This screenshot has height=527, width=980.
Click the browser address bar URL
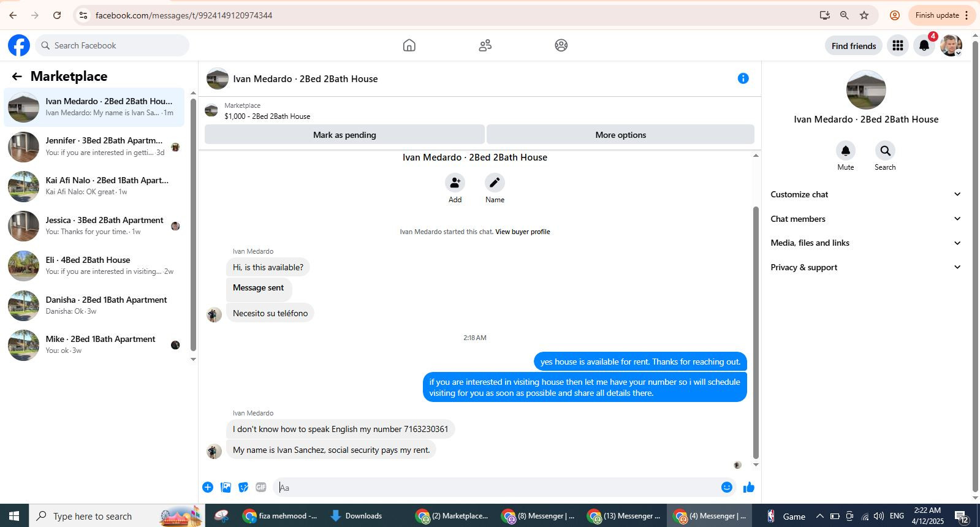[x=184, y=15]
